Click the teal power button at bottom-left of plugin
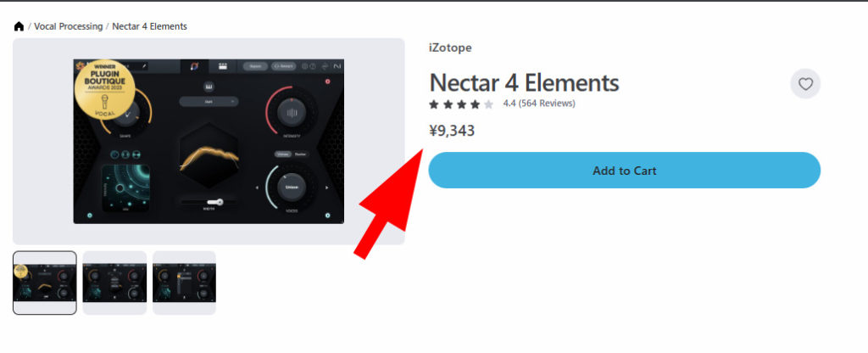Screen dimensions: 868x353 (90, 215)
